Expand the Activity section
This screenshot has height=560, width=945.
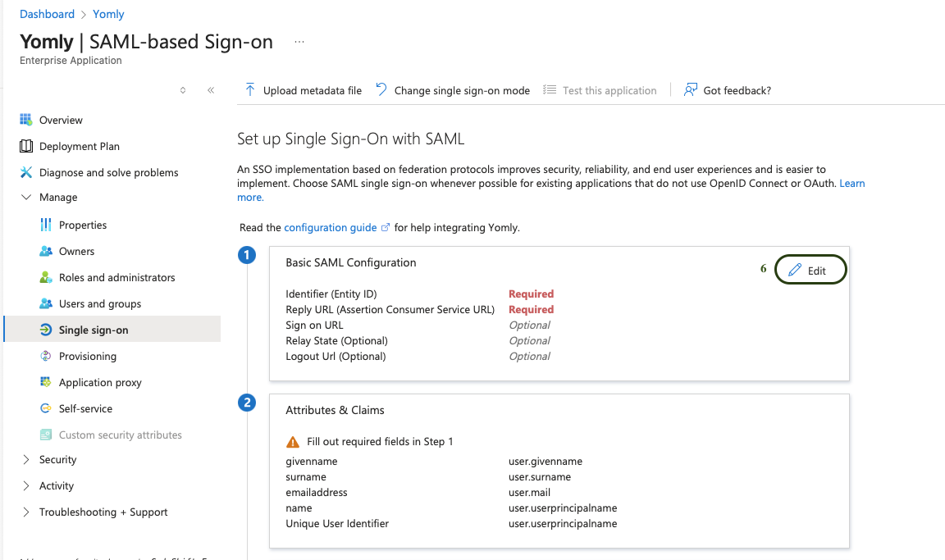(25, 486)
